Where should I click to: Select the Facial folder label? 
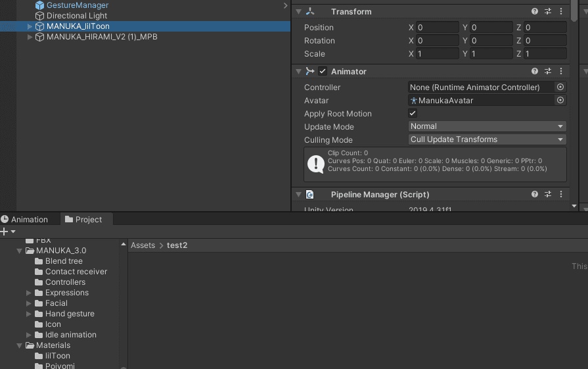tap(57, 303)
